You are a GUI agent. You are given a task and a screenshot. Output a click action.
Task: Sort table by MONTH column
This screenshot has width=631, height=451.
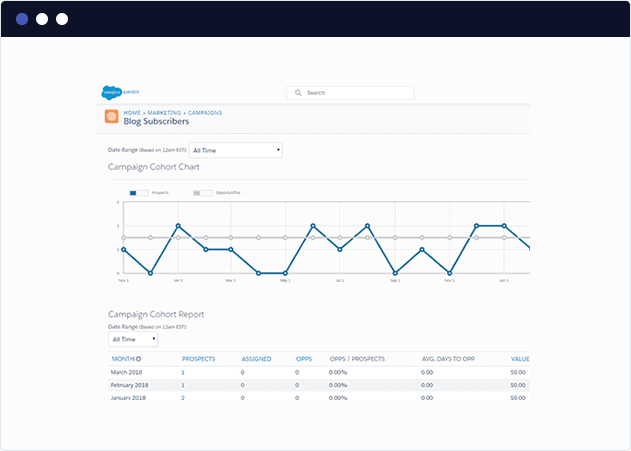pos(123,359)
